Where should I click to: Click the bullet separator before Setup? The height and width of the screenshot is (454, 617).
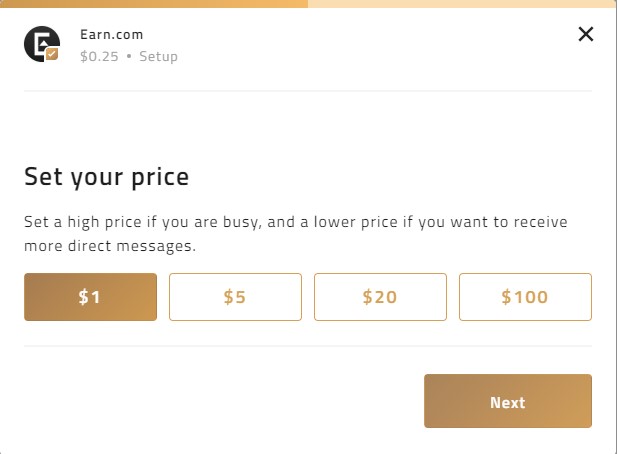point(129,56)
